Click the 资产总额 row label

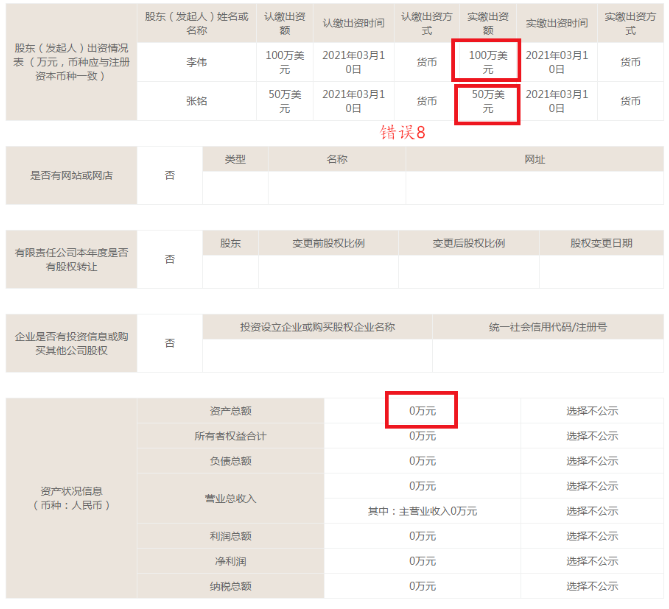(230, 411)
